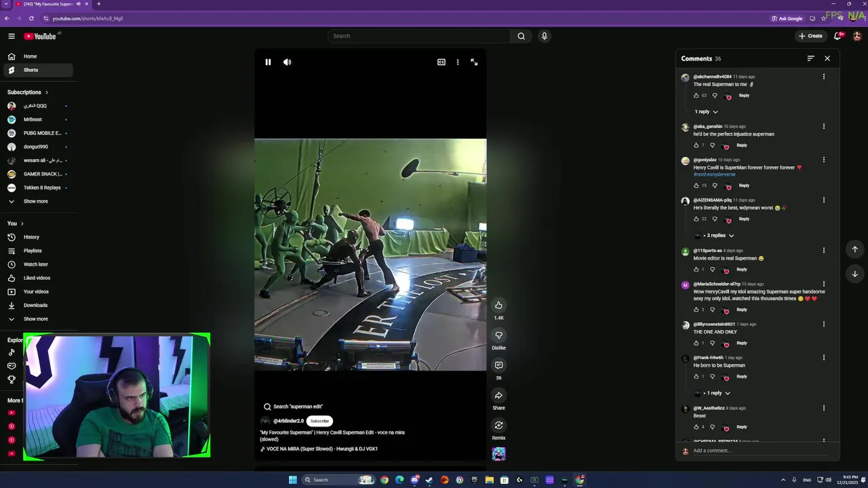Expand 1 reply under @akchanneltv4084

(x=706, y=111)
